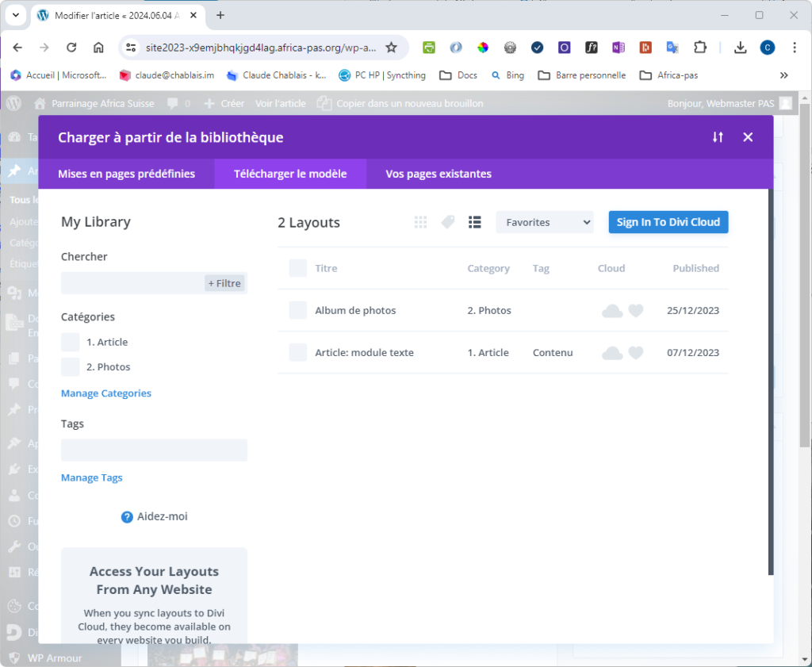Screen dimensions: 812x667
Task: Switch to Vos pages existantes tab
Action: click(439, 174)
